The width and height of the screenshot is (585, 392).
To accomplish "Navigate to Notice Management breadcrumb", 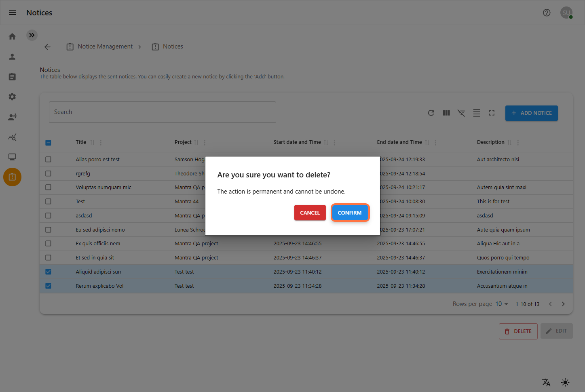I will 105,46.
